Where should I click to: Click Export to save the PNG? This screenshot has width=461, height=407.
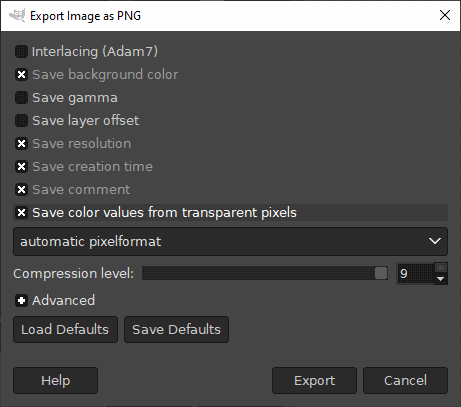pyautogui.click(x=314, y=381)
